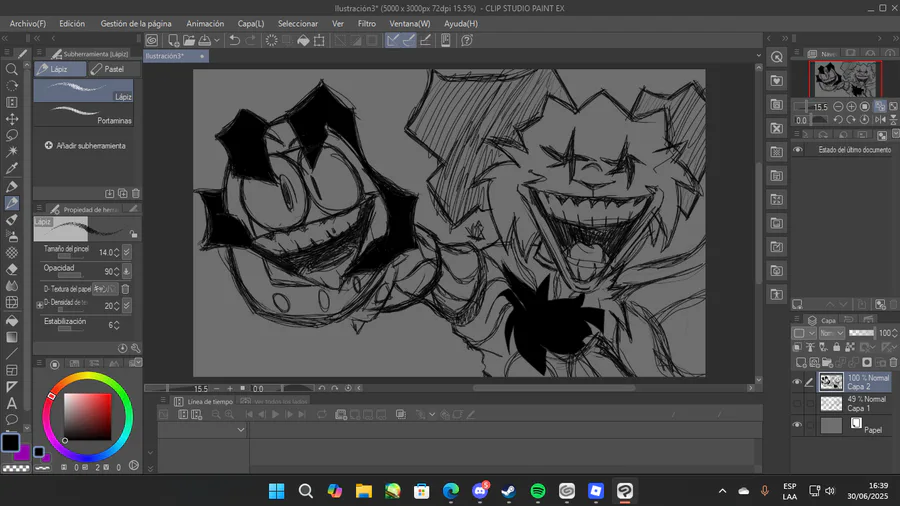Viewport: 900px width, 506px height.
Task: Open the Archivo(F) menu
Action: [x=28, y=24]
